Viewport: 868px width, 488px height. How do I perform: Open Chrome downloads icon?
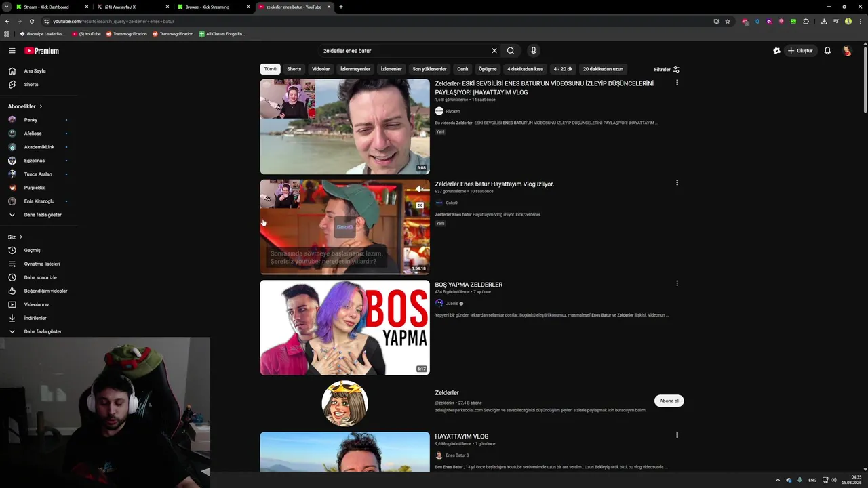823,21
